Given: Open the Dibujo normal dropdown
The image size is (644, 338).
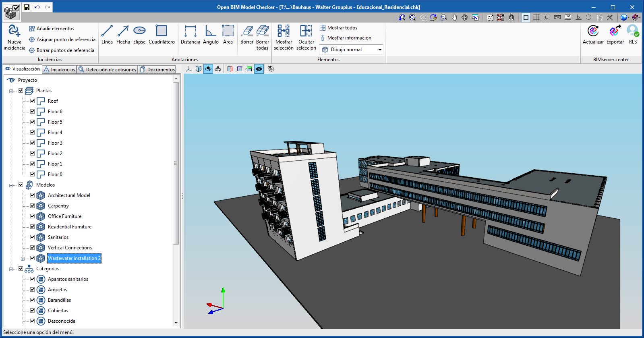Looking at the screenshot, I should point(351,50).
